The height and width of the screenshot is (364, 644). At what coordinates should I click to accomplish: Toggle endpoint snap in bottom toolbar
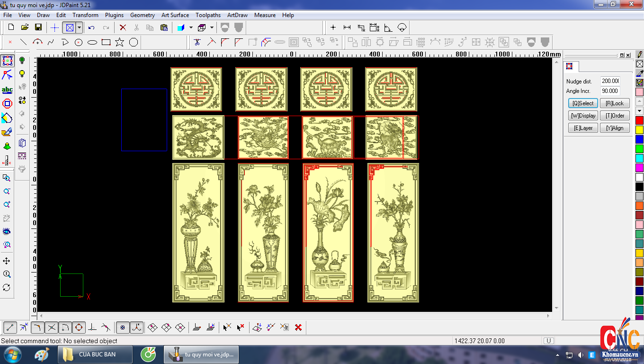[x=10, y=327]
